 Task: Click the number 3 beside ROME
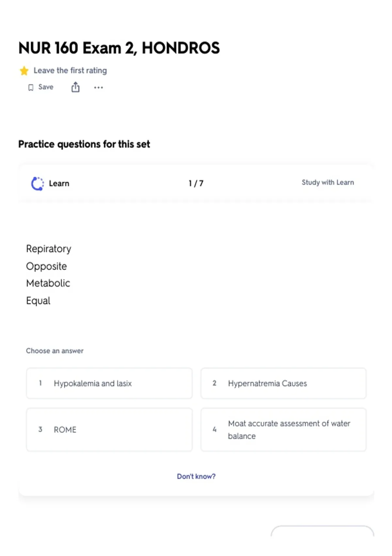click(41, 429)
